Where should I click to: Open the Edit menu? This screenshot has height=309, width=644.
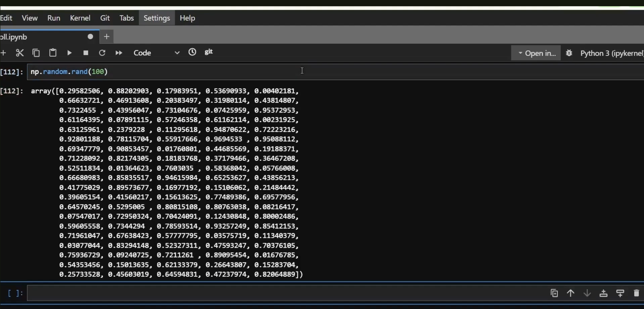coord(6,18)
